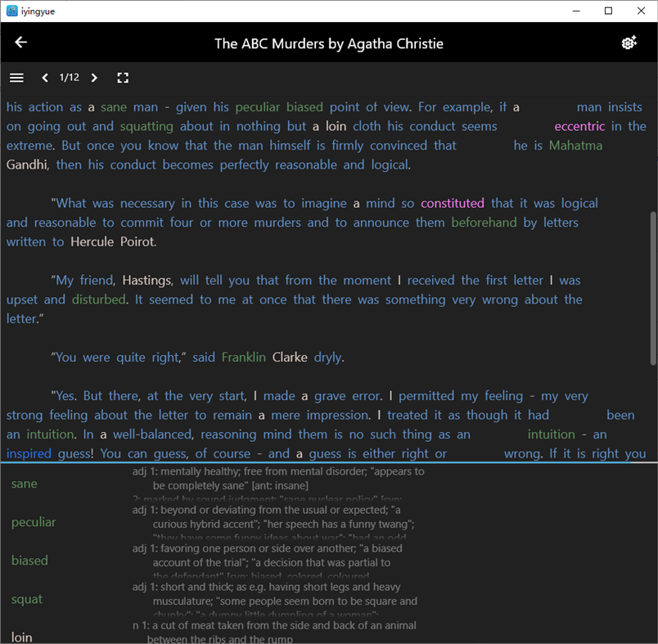The image size is (658, 644).
Task: Advance to the next page chevron
Action: (94, 78)
